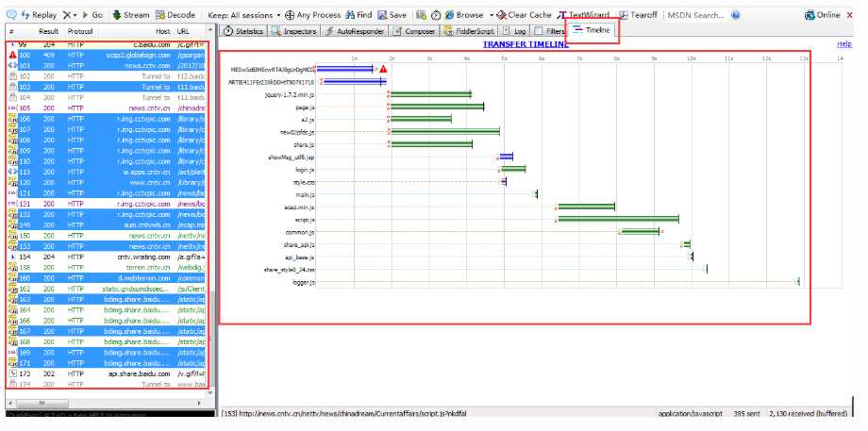Open the AutoResponder tab
This screenshot has width=868, height=431.
355,31
